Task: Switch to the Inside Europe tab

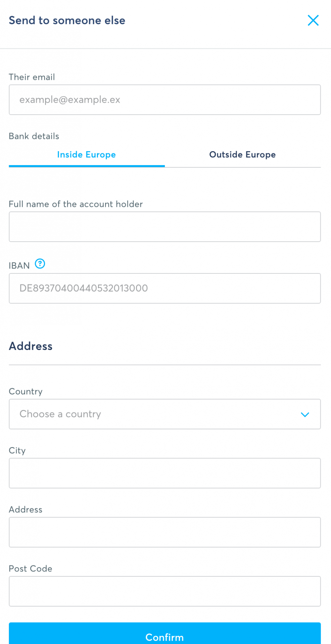Action: (86, 155)
